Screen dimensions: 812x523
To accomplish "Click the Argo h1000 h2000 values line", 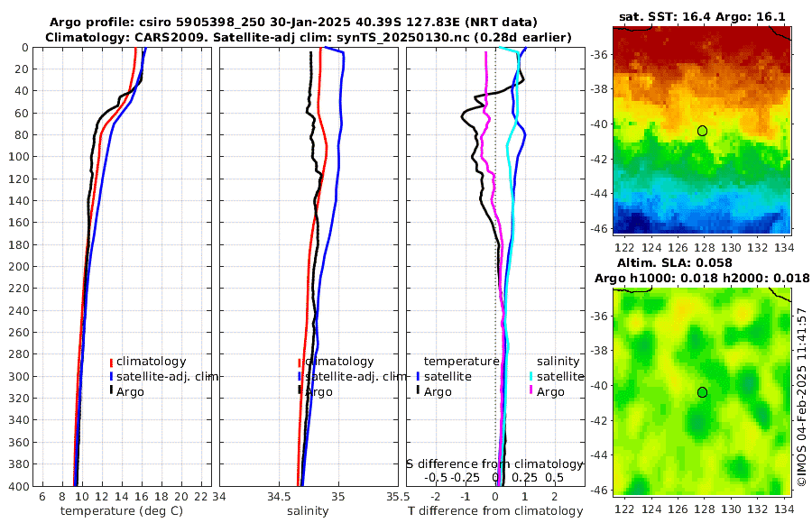I will [702, 278].
